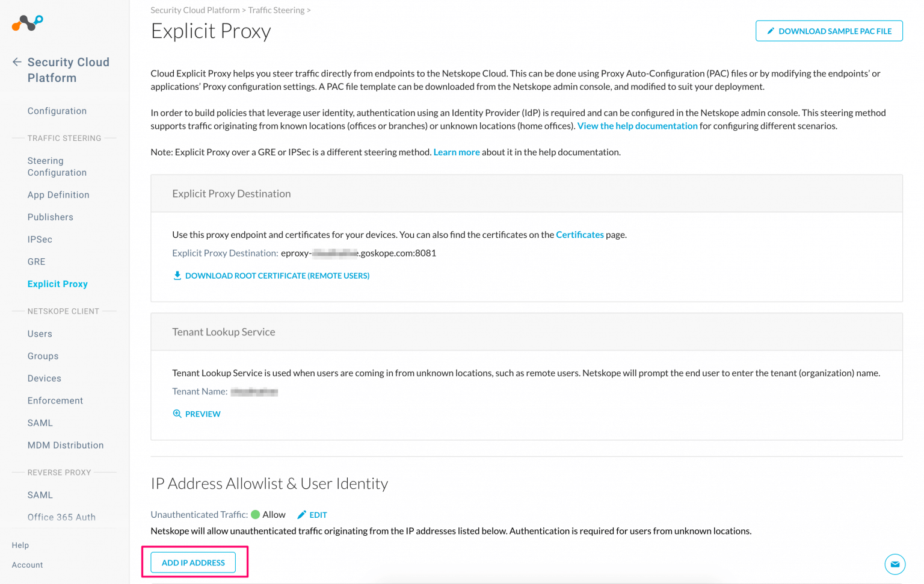Click Account at the bottom of sidebar
This screenshot has width=924, height=584.
26,565
